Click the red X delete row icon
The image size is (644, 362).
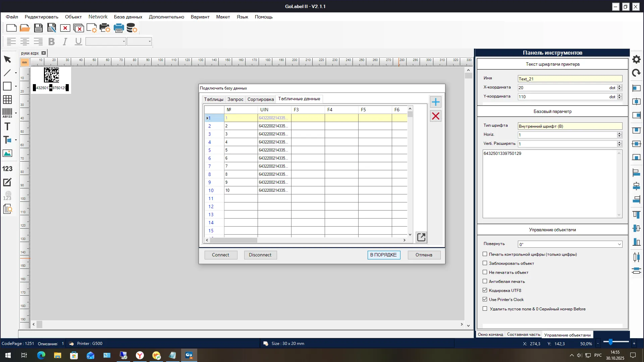(435, 116)
